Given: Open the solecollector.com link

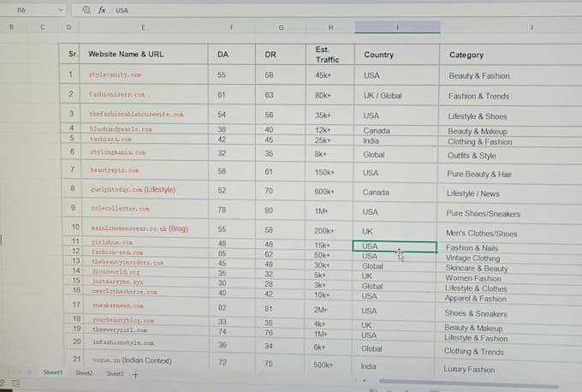Looking at the screenshot, I should pyautogui.click(x=121, y=208).
